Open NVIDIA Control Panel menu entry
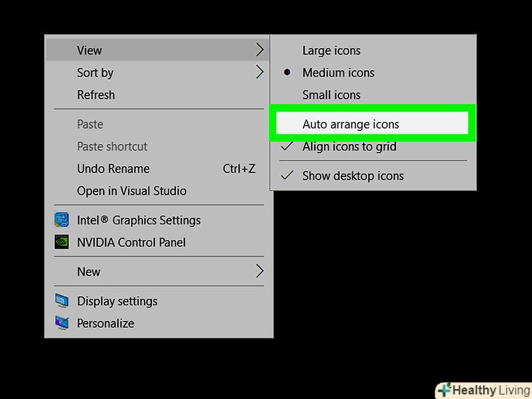Viewport: 532px width, 399px height. coord(132,242)
